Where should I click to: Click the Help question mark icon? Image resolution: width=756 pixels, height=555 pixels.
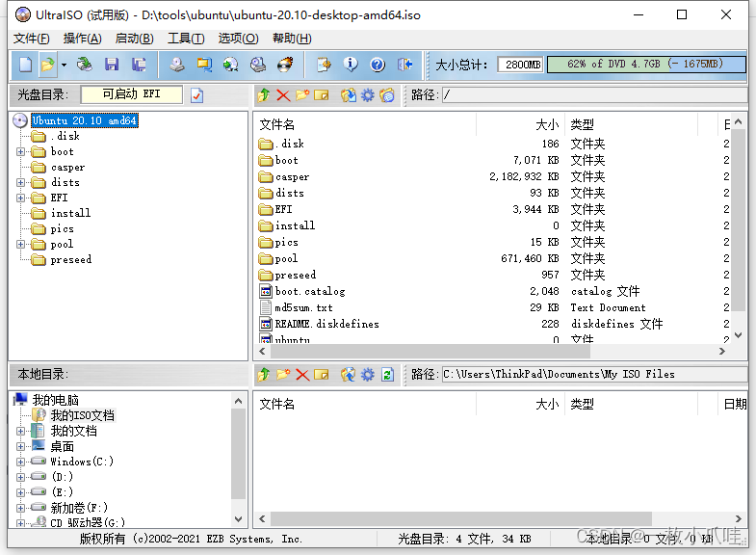click(378, 65)
